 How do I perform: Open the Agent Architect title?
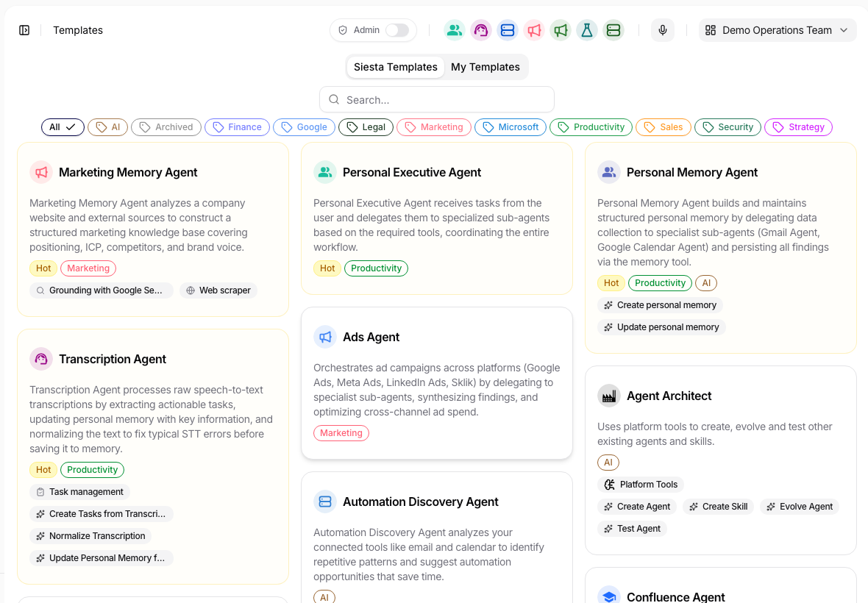click(669, 396)
